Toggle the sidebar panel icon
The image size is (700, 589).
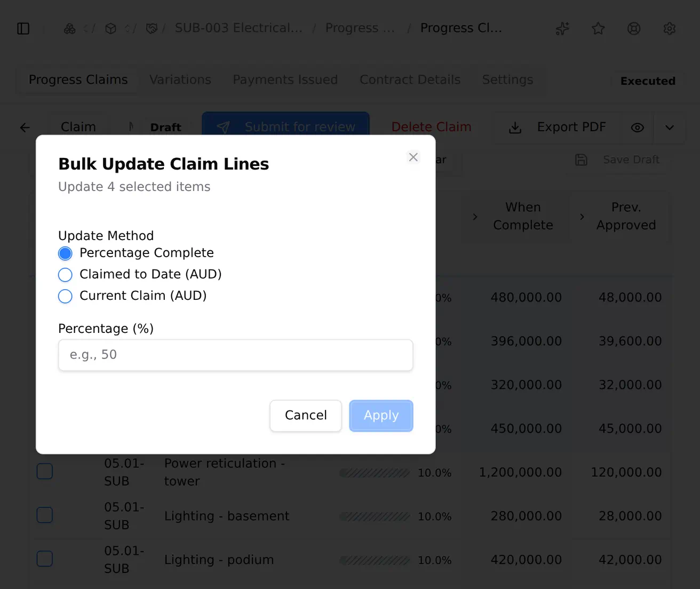23,28
